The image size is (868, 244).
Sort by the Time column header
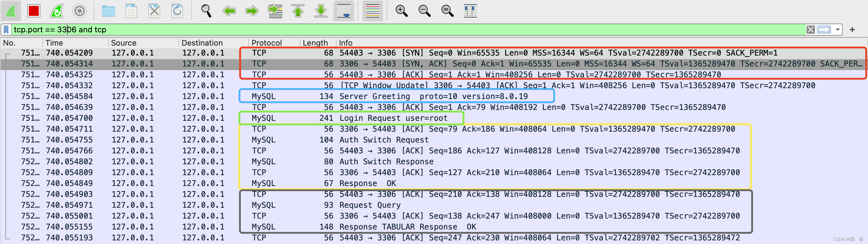coord(76,43)
